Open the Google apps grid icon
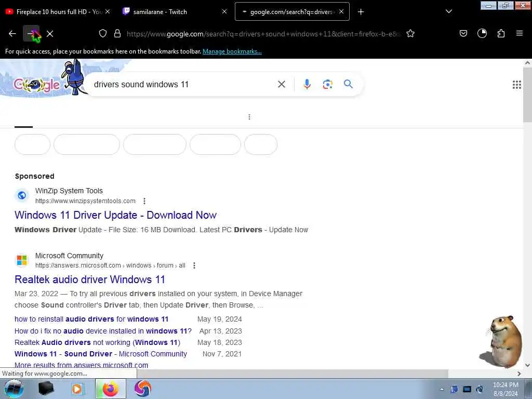 [517, 85]
